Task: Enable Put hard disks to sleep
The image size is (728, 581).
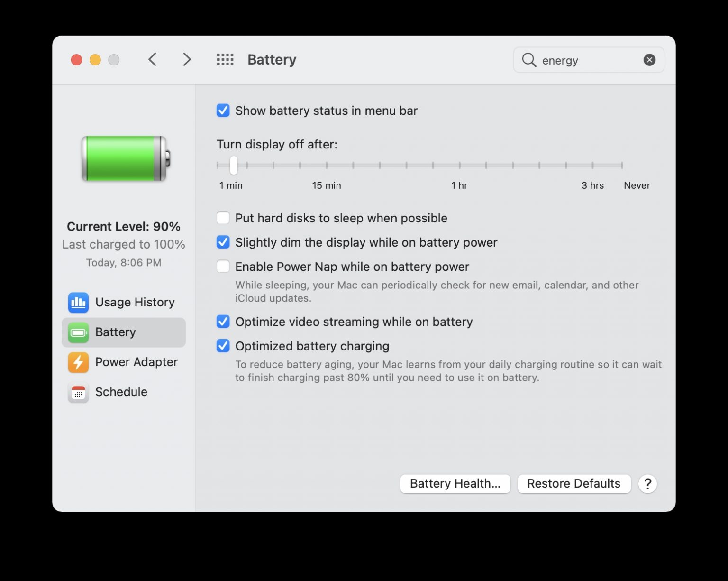Action: [223, 218]
